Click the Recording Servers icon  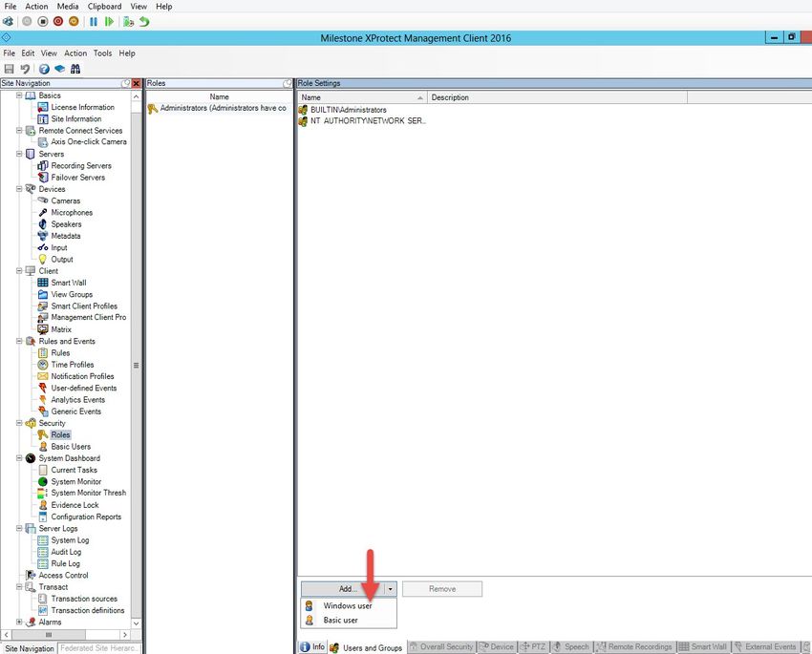coord(43,165)
